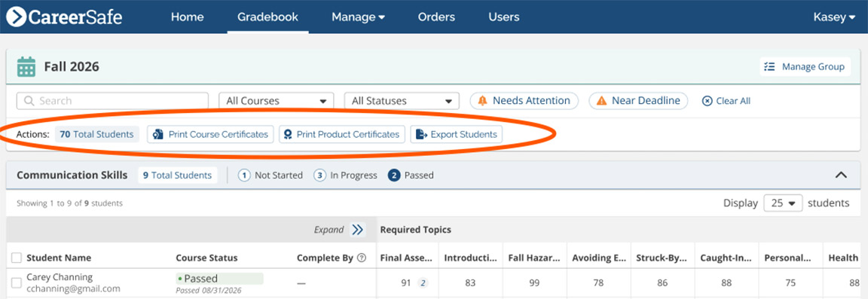Click the Personal... column header
This screenshot has height=299, width=868.
coord(787,258)
